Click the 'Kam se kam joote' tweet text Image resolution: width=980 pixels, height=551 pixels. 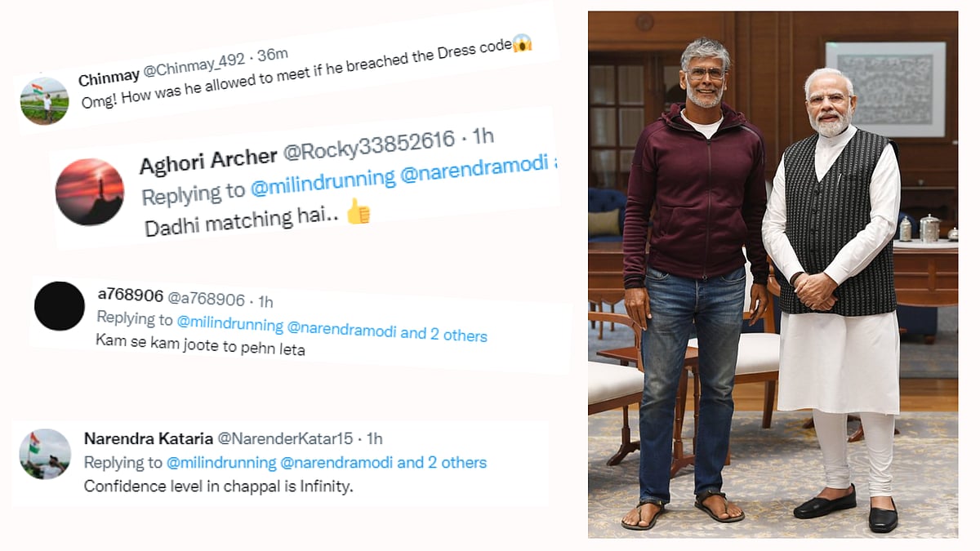click(200, 347)
